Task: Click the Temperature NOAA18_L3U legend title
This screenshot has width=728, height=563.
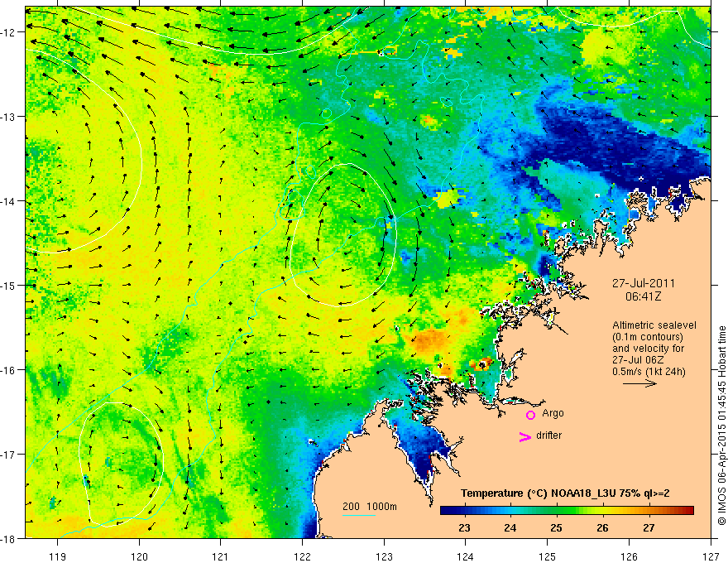Action: coord(565,493)
